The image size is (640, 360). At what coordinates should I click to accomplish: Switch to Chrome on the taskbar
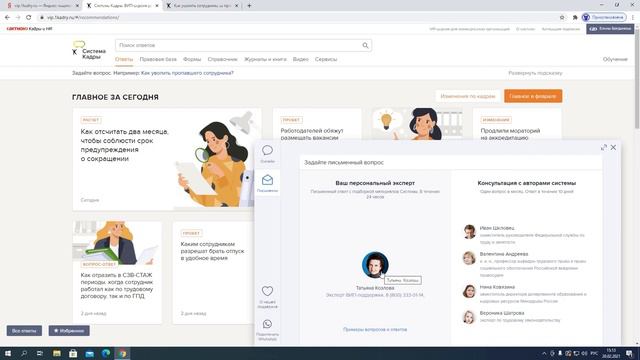(x=122, y=353)
